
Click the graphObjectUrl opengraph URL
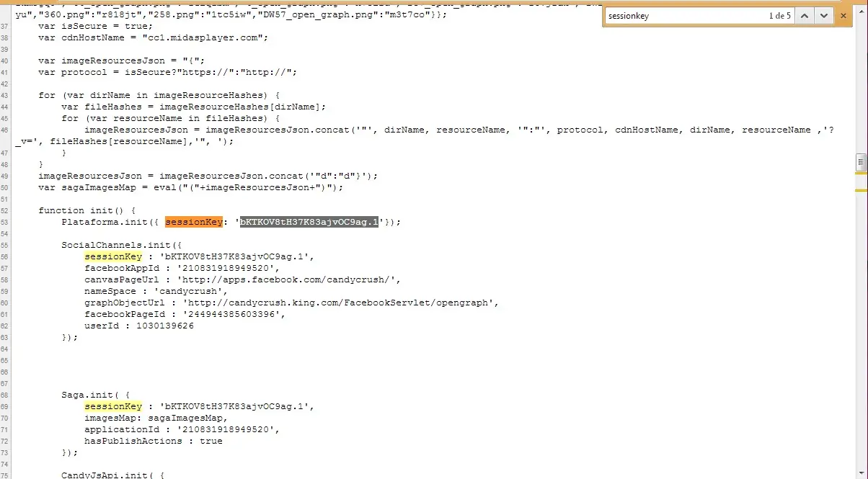(338, 303)
